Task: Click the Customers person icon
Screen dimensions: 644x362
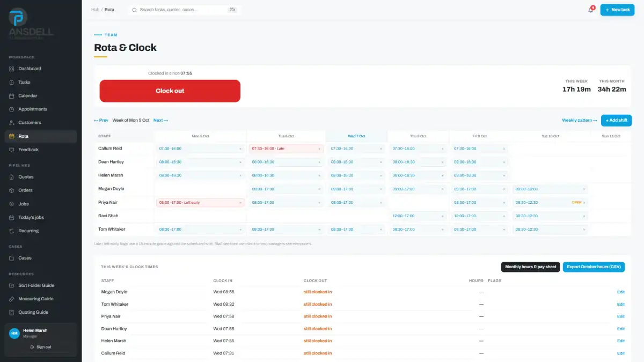Action: pyautogui.click(x=12, y=123)
